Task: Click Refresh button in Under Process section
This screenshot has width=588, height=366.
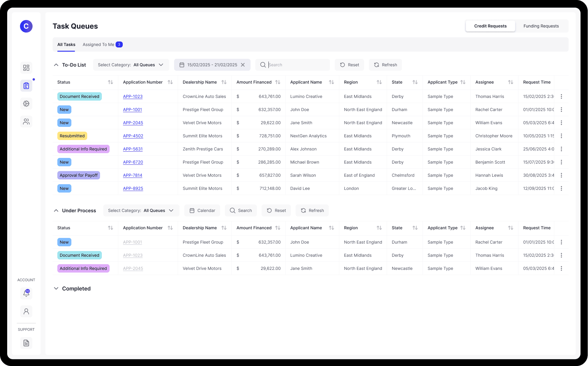Action: pos(312,210)
